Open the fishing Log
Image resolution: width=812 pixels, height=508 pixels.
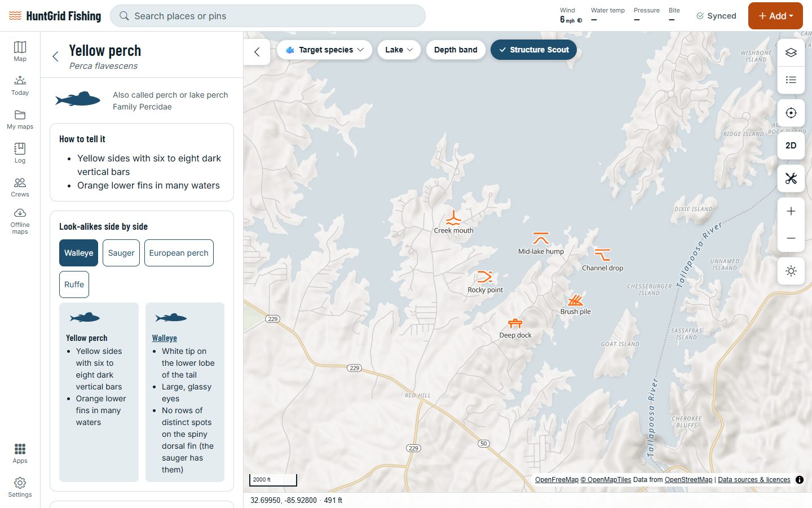pos(20,153)
